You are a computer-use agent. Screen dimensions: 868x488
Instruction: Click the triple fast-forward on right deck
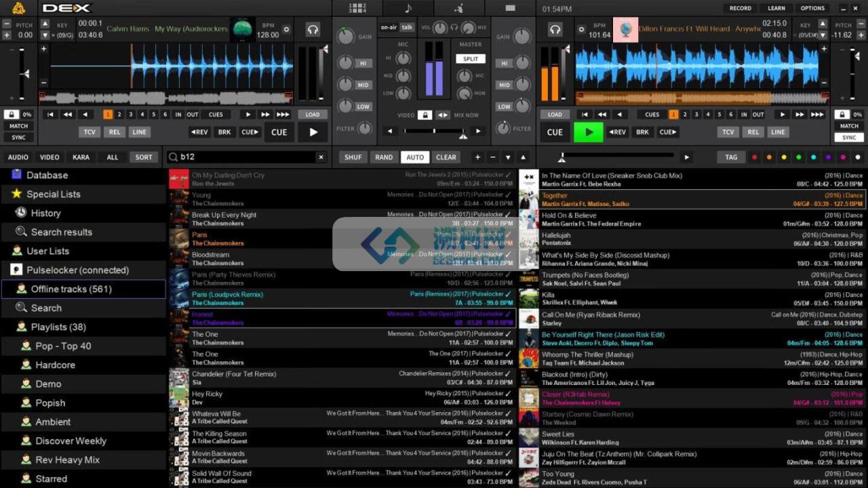coord(818,115)
